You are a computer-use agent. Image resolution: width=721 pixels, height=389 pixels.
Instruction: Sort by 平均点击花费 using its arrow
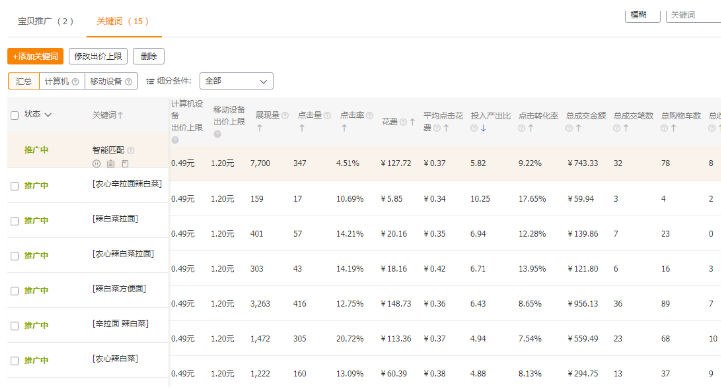446,128
